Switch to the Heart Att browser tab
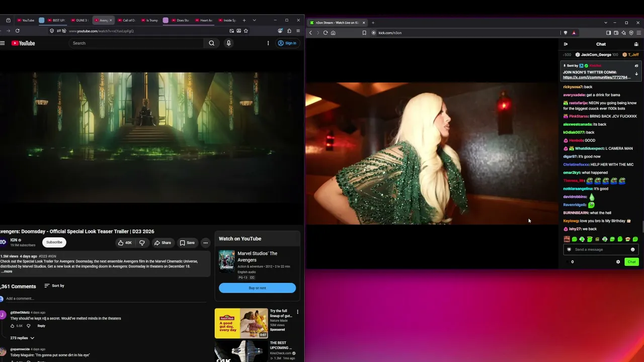Viewport: 644px width, 362px height. coord(204,20)
